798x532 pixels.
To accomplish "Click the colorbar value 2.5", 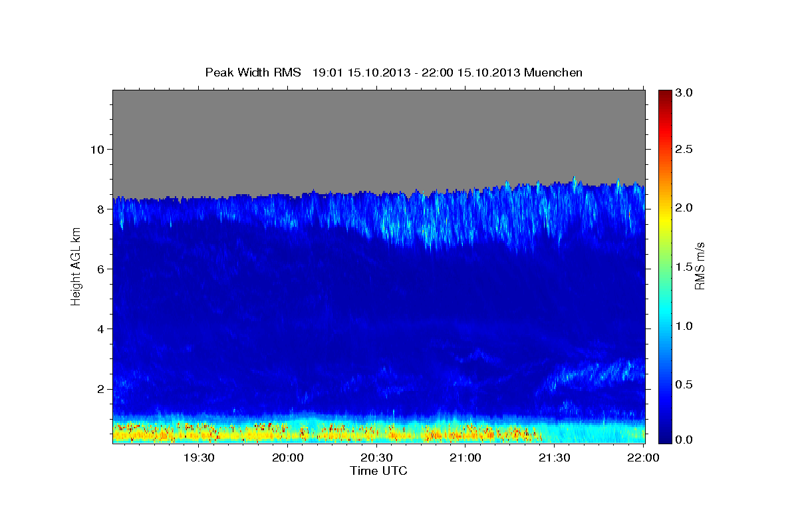I will point(683,150).
